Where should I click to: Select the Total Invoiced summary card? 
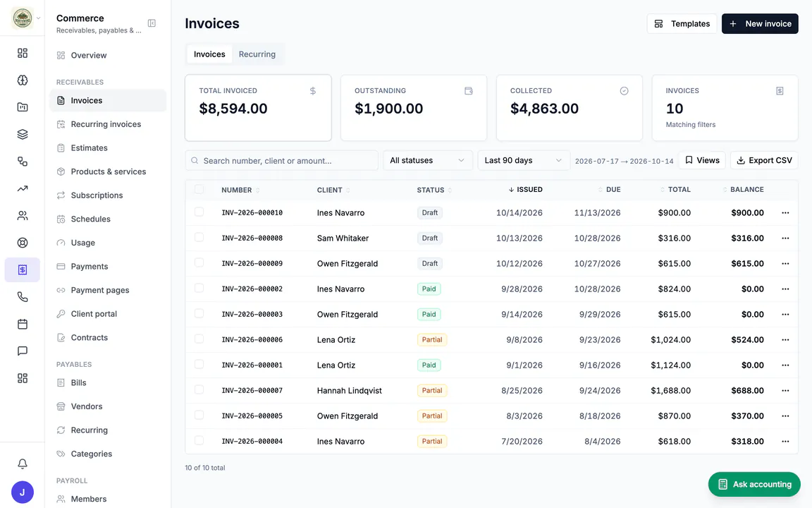point(258,108)
